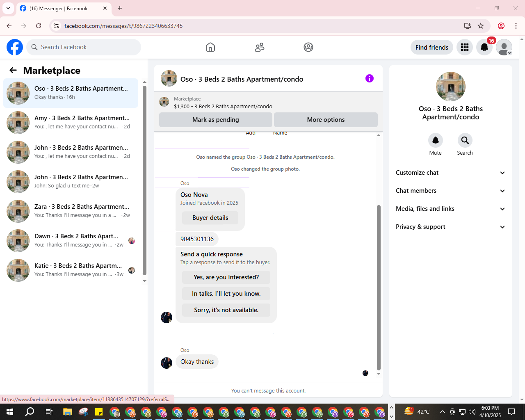Search in conversation magnifier icon
This screenshot has width=525, height=420.
coord(465,140)
